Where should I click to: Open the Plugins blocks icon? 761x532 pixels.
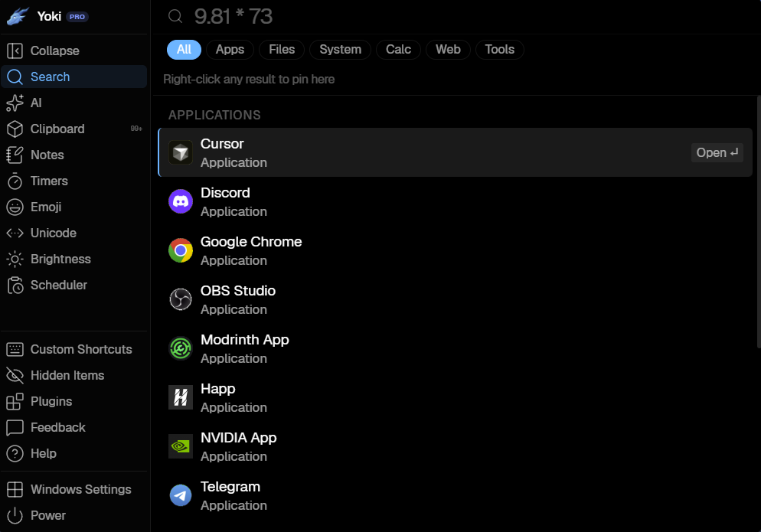click(x=15, y=401)
